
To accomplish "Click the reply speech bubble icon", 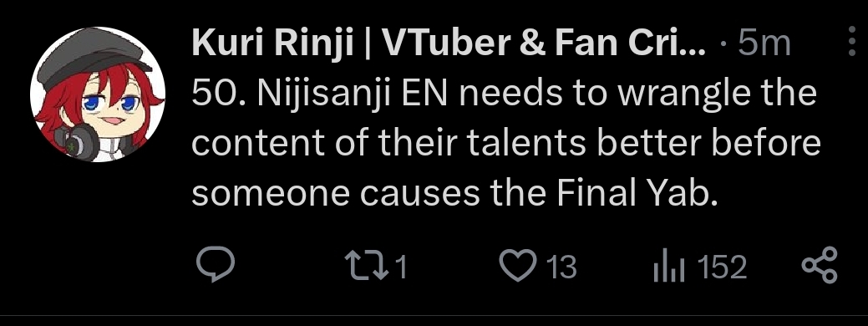I will tap(216, 266).
